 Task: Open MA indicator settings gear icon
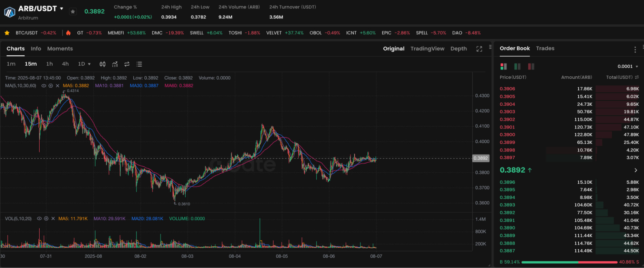51,86
